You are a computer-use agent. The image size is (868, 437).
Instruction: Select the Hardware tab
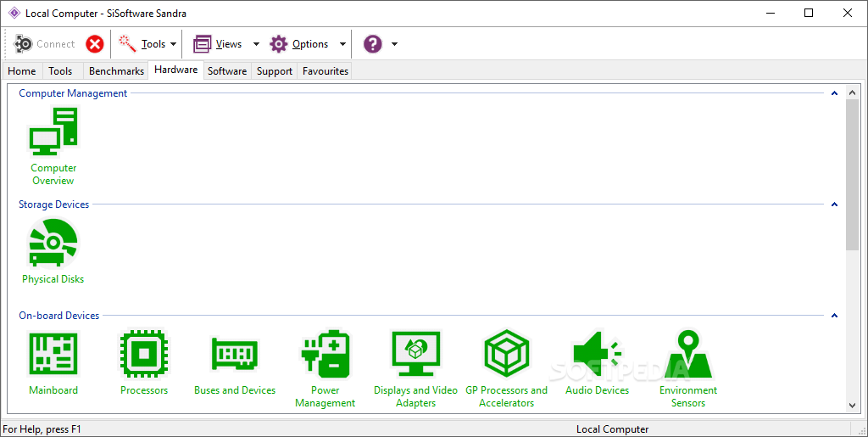(x=176, y=70)
